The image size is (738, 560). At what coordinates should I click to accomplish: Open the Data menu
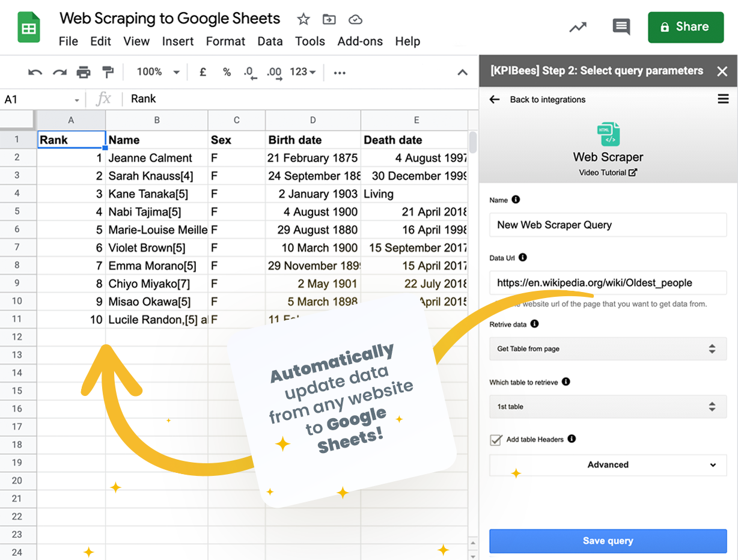tap(270, 41)
